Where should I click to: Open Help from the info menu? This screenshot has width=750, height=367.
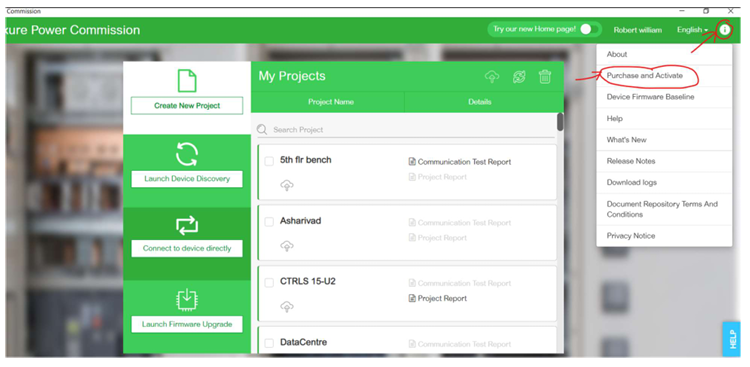pyautogui.click(x=664, y=118)
